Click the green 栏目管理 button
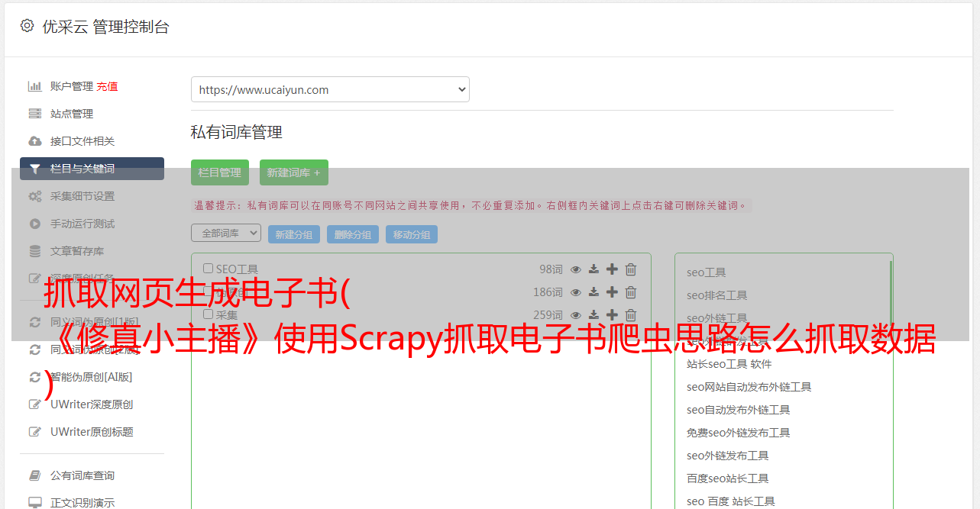 tap(220, 172)
